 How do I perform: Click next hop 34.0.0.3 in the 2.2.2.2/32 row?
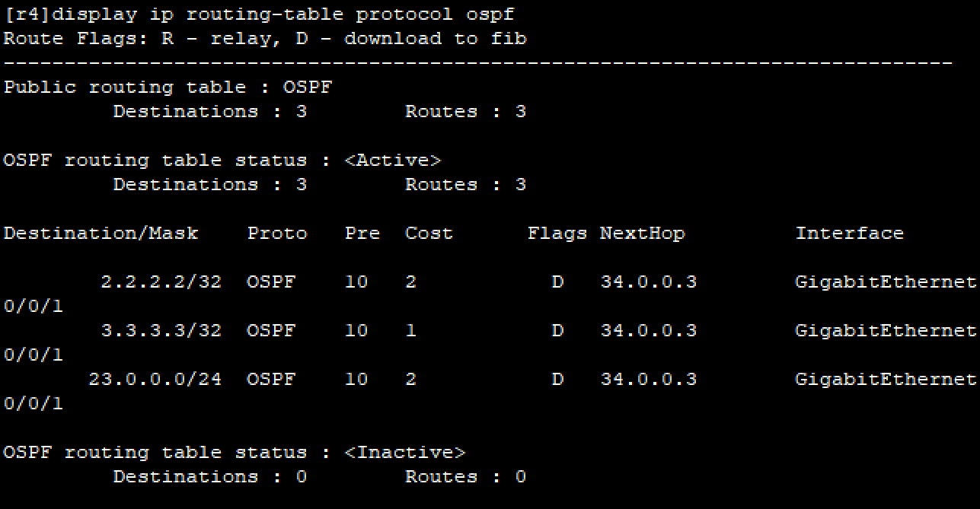pos(648,282)
